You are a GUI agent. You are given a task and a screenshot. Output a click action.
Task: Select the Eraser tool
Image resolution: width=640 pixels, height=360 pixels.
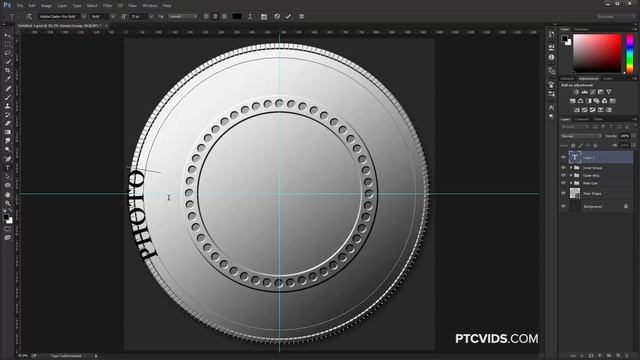pyautogui.click(x=7, y=123)
